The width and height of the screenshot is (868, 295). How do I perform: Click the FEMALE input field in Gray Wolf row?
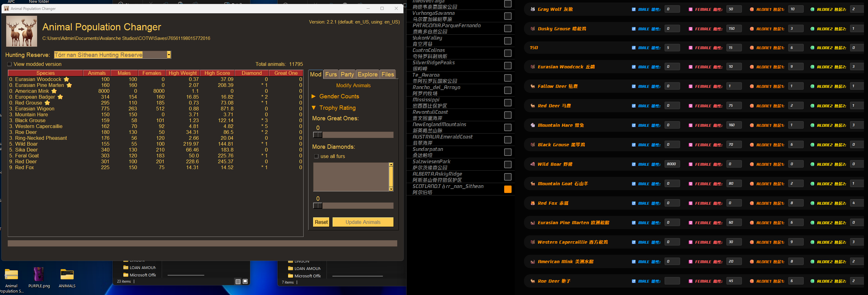click(734, 9)
